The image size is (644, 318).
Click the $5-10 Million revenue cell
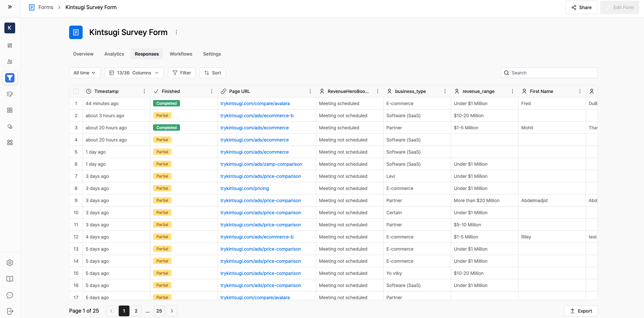click(x=485, y=225)
